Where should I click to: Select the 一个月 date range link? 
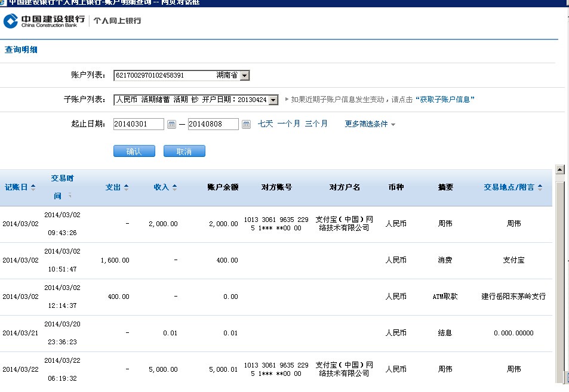[288, 124]
